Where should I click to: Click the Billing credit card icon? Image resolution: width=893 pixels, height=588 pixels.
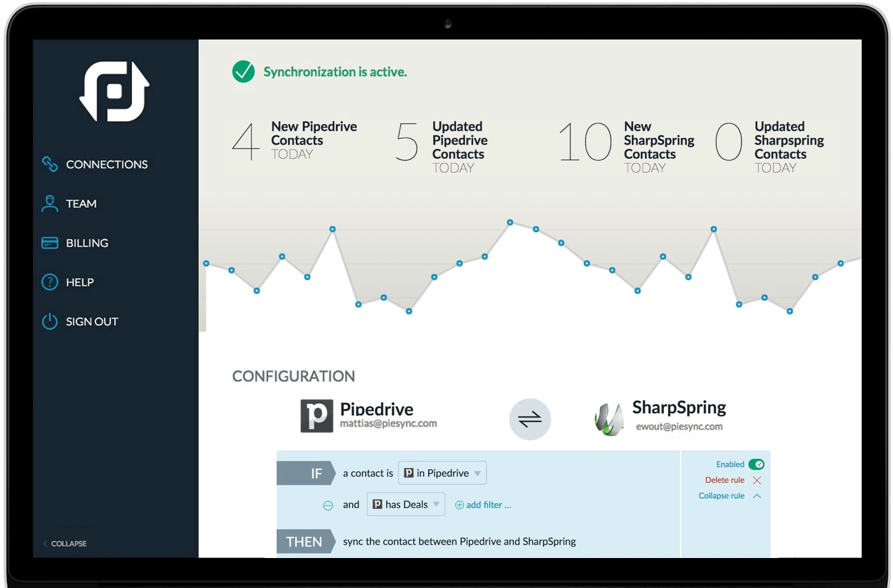(50, 243)
